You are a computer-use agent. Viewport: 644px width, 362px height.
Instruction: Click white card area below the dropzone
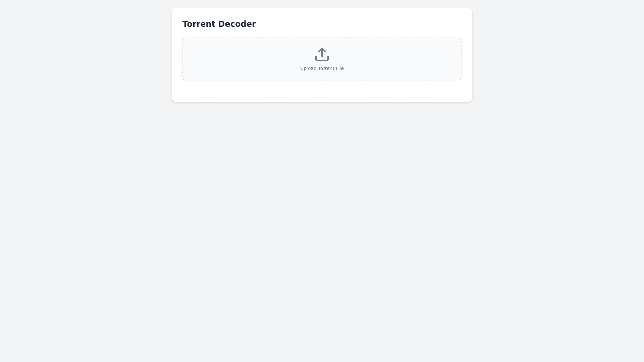[x=322, y=91]
